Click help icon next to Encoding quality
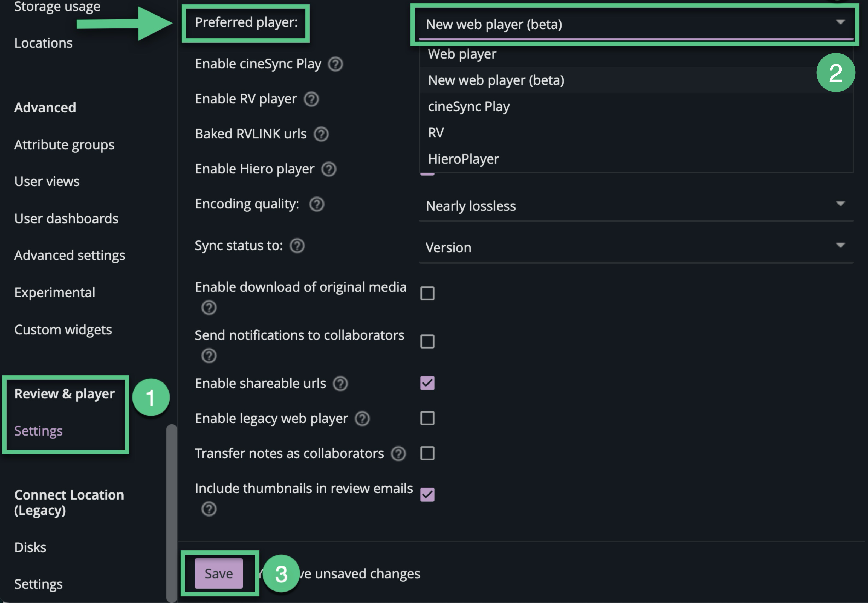This screenshot has height=603, width=868. 316,204
